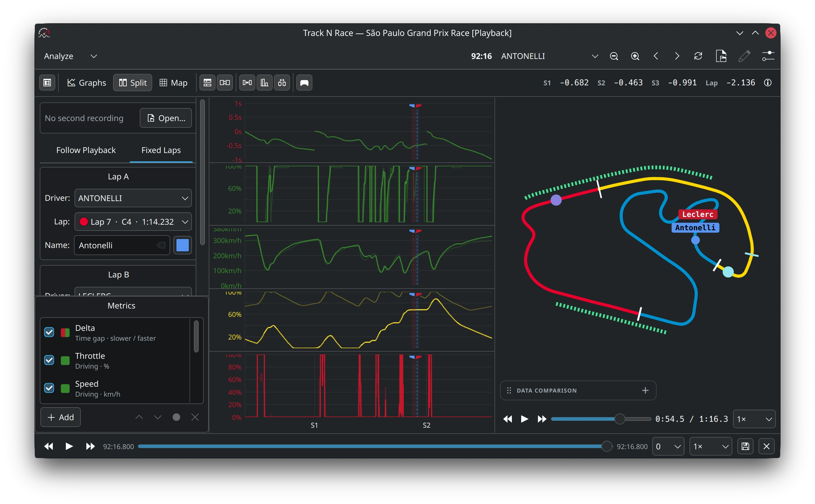Open the Analyze mode dropdown
The image size is (815, 504).
click(71, 56)
